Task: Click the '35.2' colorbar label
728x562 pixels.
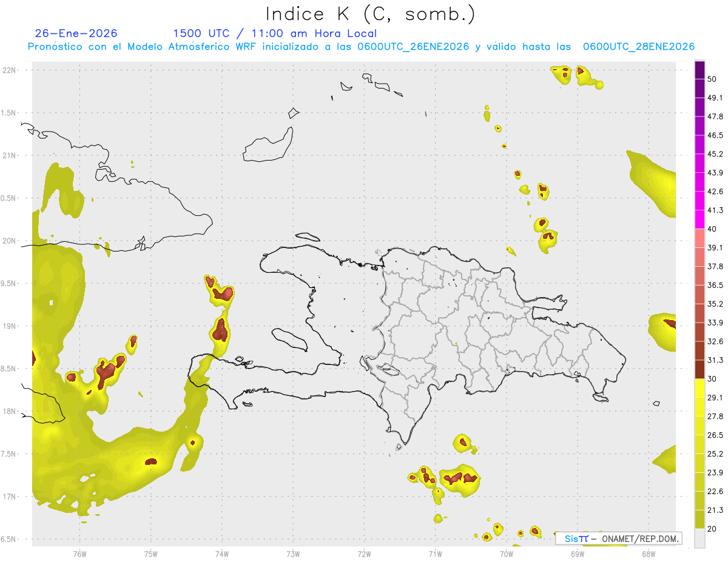Action: 715,304
